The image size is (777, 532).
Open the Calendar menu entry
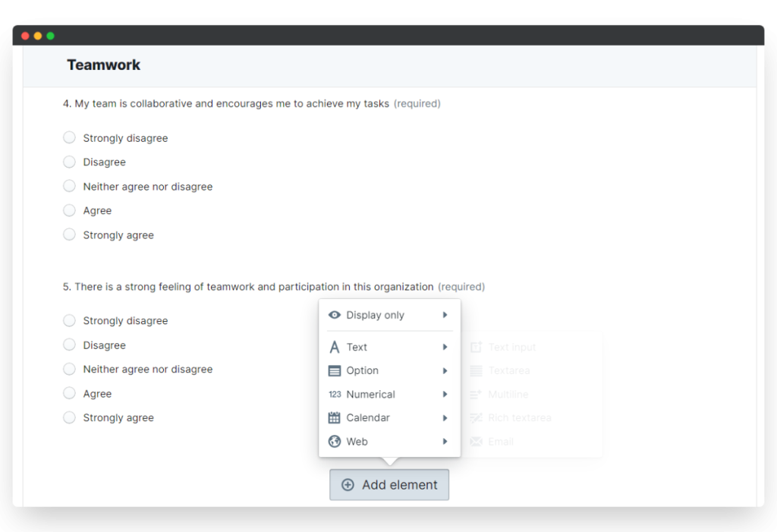[368, 418]
